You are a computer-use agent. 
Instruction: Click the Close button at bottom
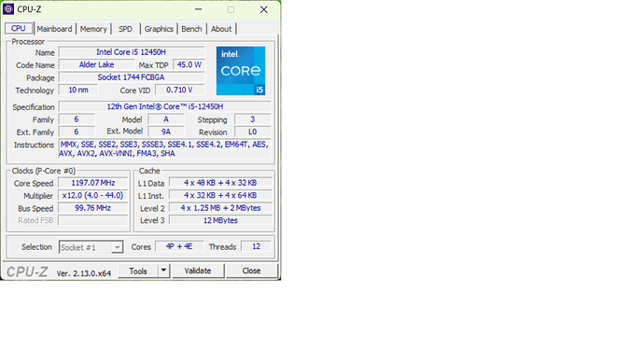(251, 271)
